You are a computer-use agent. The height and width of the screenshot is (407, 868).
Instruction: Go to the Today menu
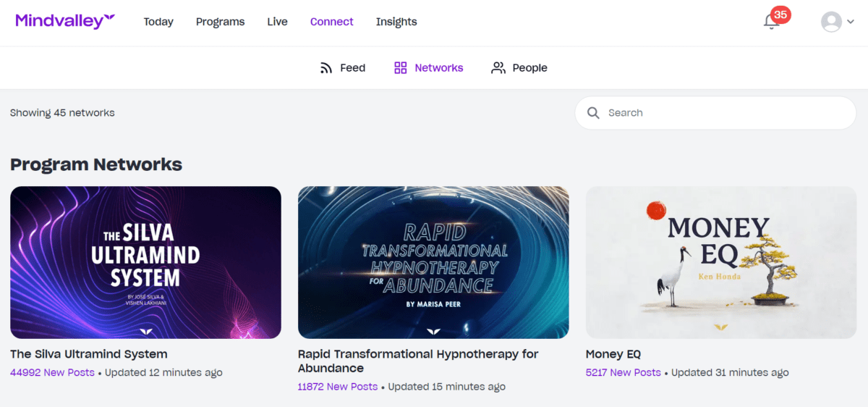coord(158,22)
